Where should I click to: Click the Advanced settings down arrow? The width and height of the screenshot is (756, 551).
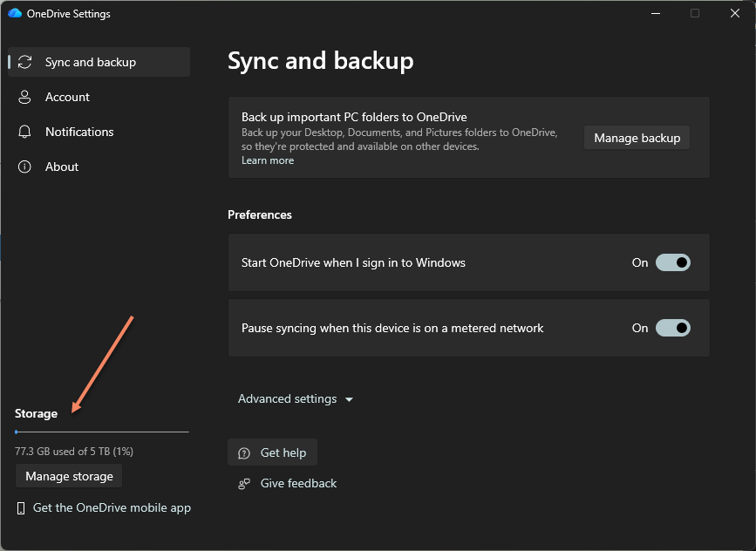(x=350, y=399)
